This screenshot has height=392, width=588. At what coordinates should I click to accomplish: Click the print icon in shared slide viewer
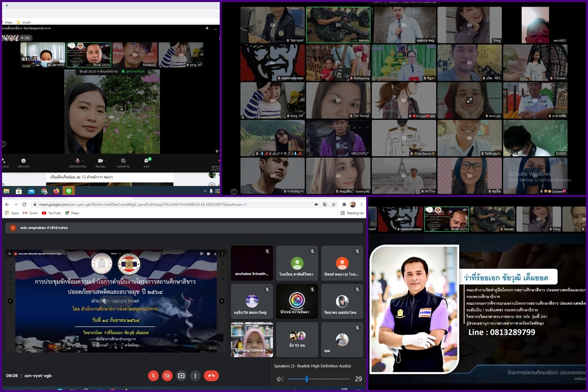pos(208,254)
